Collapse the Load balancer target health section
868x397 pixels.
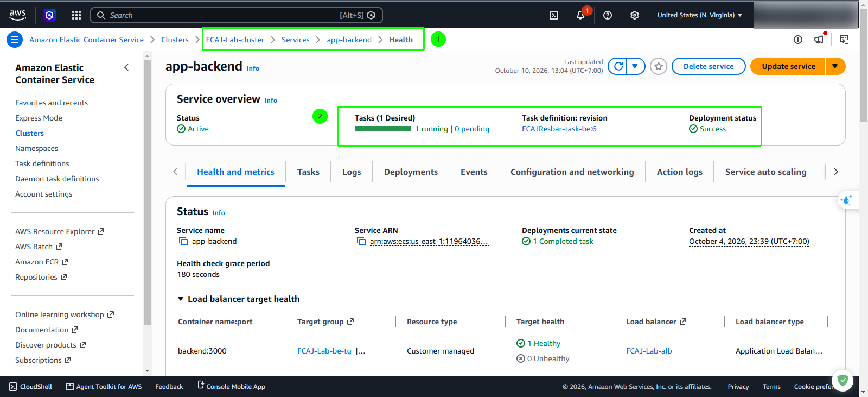pos(181,299)
